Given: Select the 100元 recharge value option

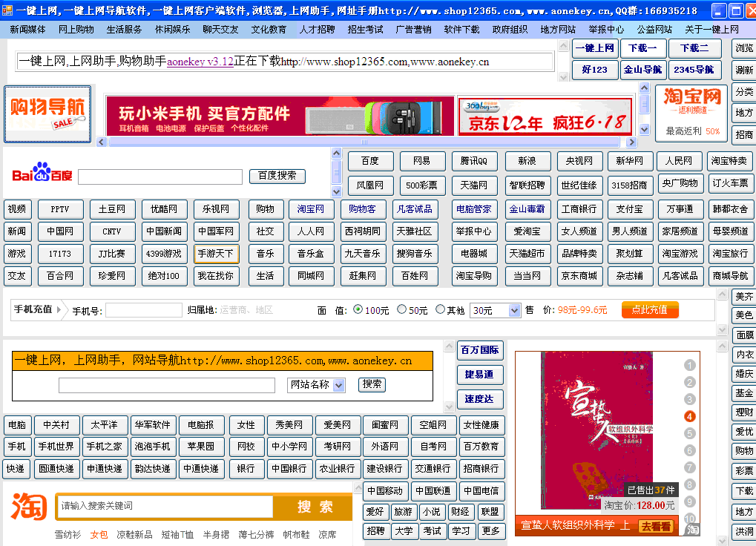Looking at the screenshot, I should 358,309.
